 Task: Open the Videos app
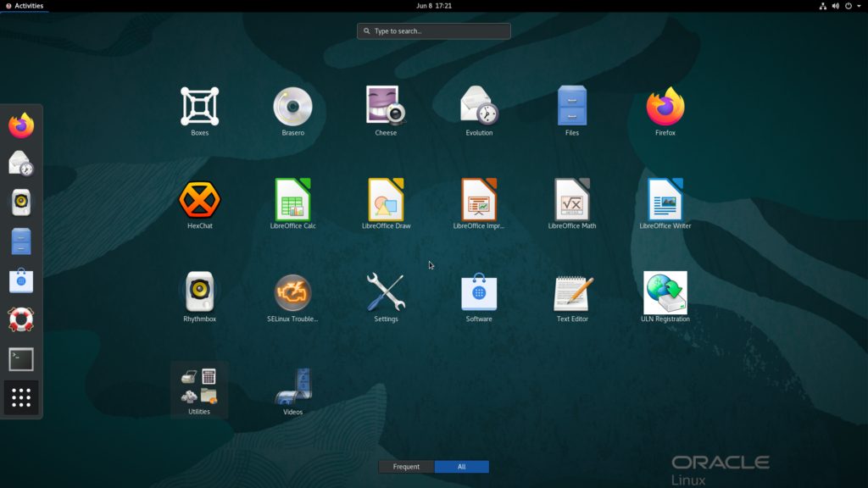292,386
